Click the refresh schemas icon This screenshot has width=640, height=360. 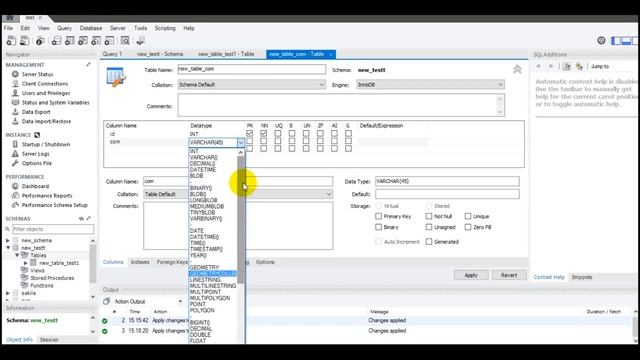click(x=81, y=219)
